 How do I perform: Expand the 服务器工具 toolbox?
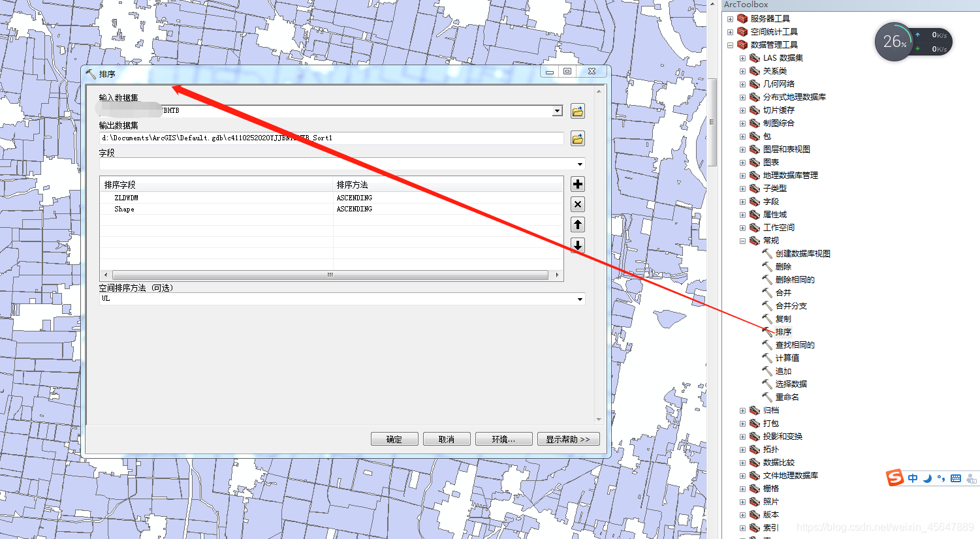pos(730,19)
